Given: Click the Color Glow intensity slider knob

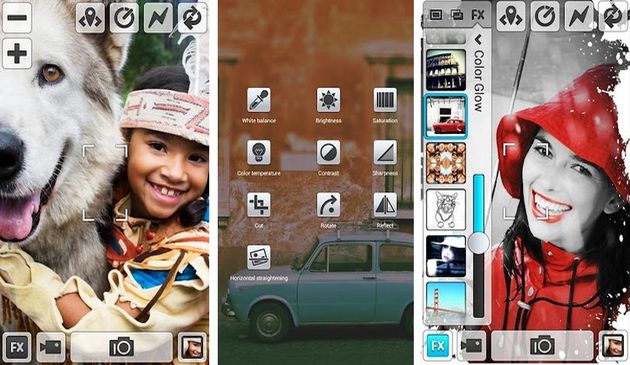Looking at the screenshot, I should (x=479, y=243).
